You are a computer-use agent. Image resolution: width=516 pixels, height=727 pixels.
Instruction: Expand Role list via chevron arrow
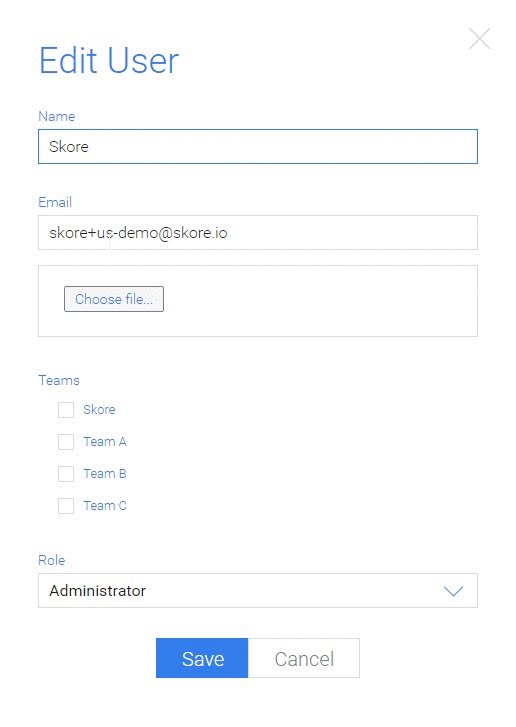453,591
